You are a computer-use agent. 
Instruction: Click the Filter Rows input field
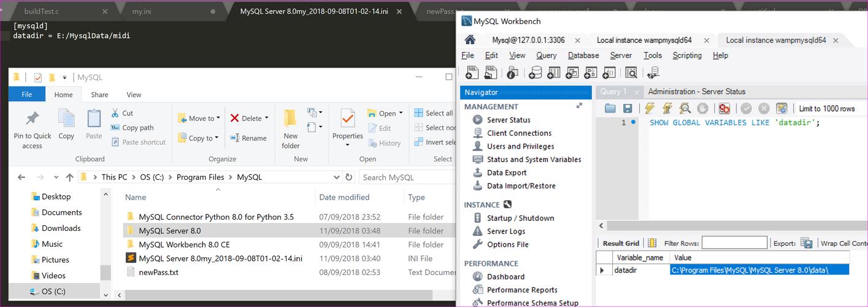coord(734,243)
